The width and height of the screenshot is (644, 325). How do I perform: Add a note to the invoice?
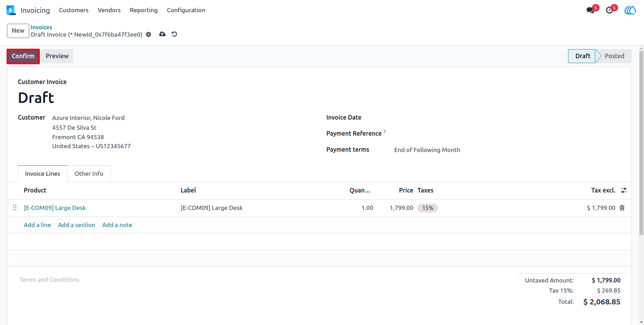click(117, 225)
